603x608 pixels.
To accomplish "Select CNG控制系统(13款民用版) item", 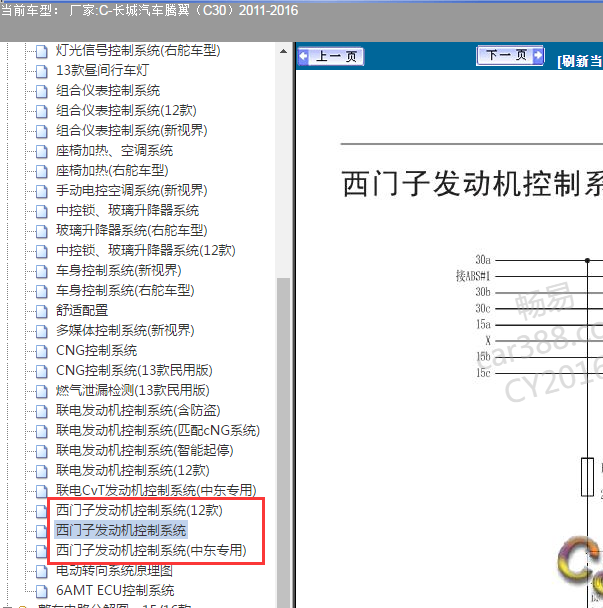I will click(134, 370).
